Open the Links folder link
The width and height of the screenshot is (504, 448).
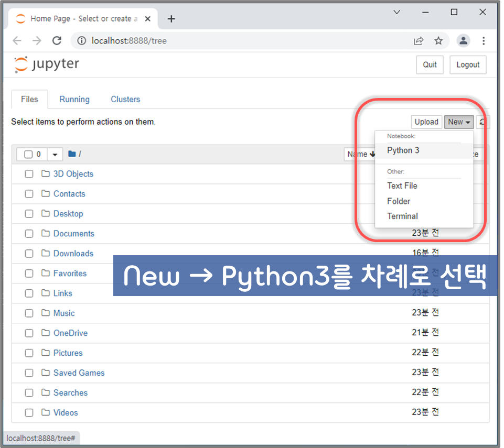tap(63, 293)
